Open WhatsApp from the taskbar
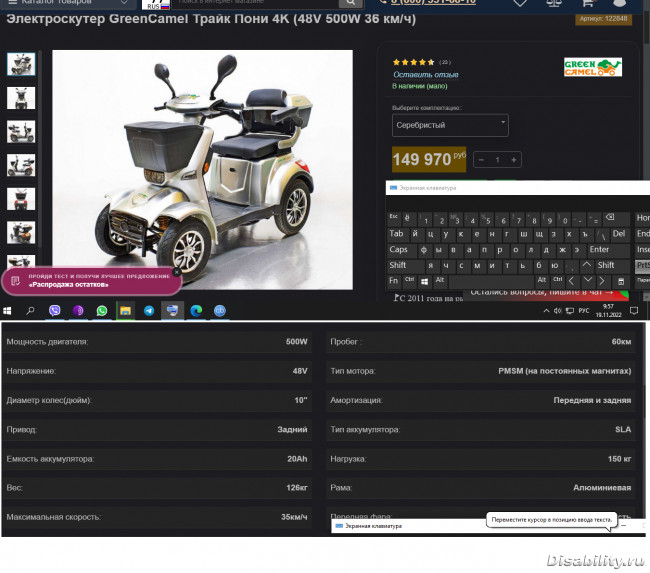Viewport: 650px width, 573px height. (x=102, y=311)
